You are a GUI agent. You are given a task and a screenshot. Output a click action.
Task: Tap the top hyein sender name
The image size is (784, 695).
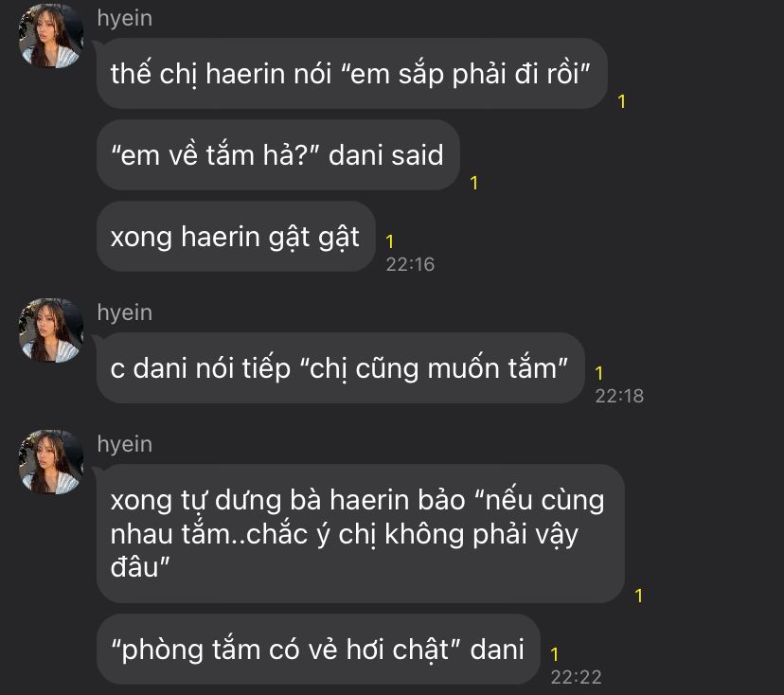tap(124, 19)
